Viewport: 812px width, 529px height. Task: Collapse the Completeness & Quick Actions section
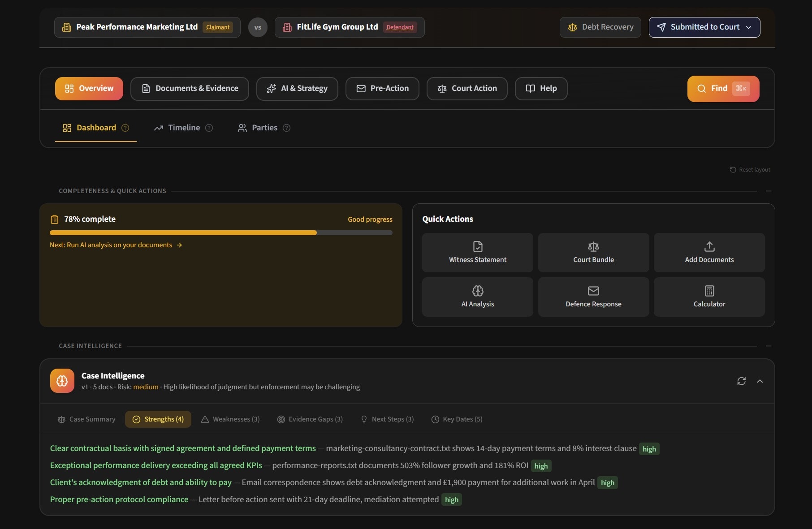point(769,190)
